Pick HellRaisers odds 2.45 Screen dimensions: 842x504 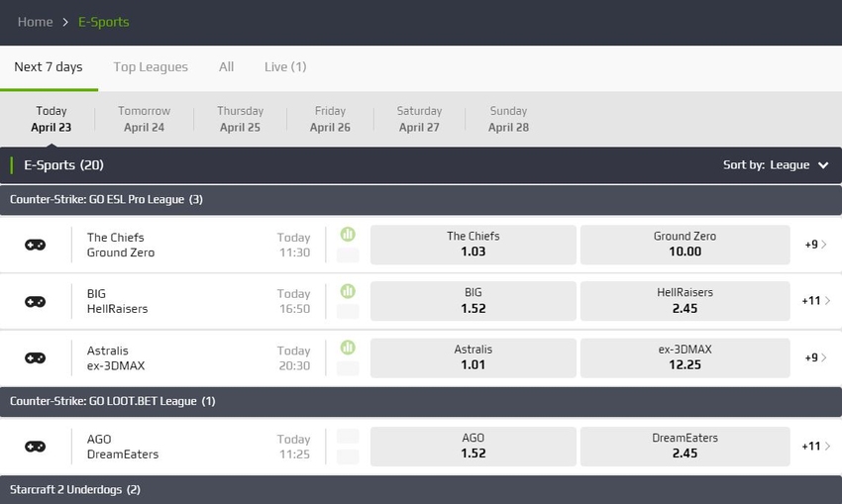tap(684, 301)
